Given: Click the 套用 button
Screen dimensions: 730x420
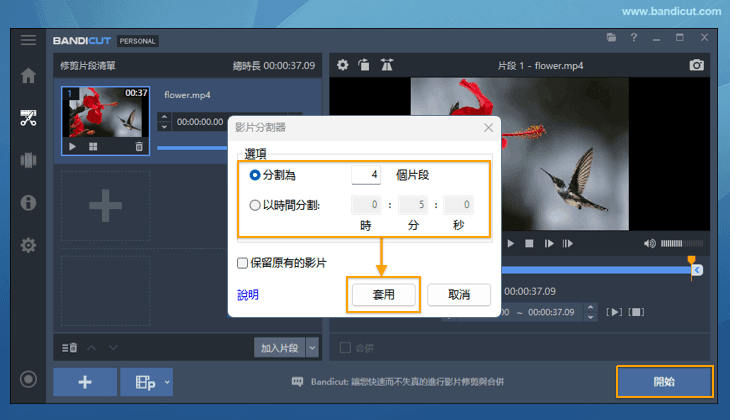Looking at the screenshot, I should tap(383, 295).
